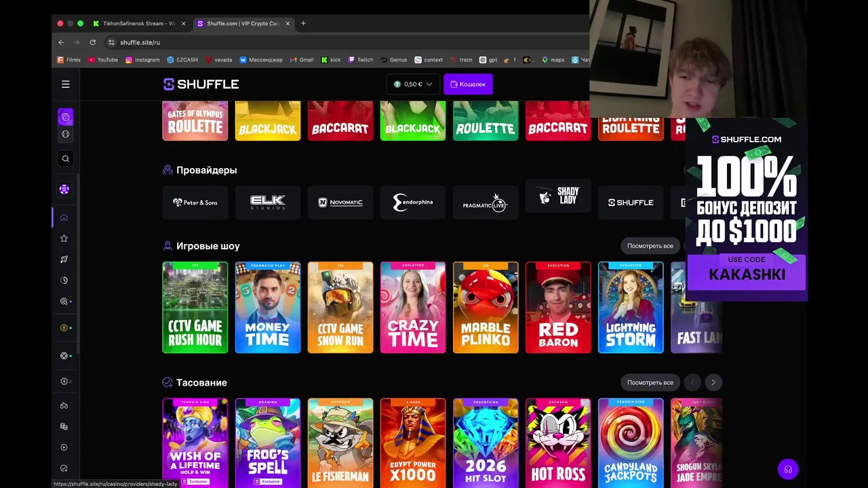Open favorites star icon in sidebar
The height and width of the screenshot is (488, 868).
click(64, 239)
